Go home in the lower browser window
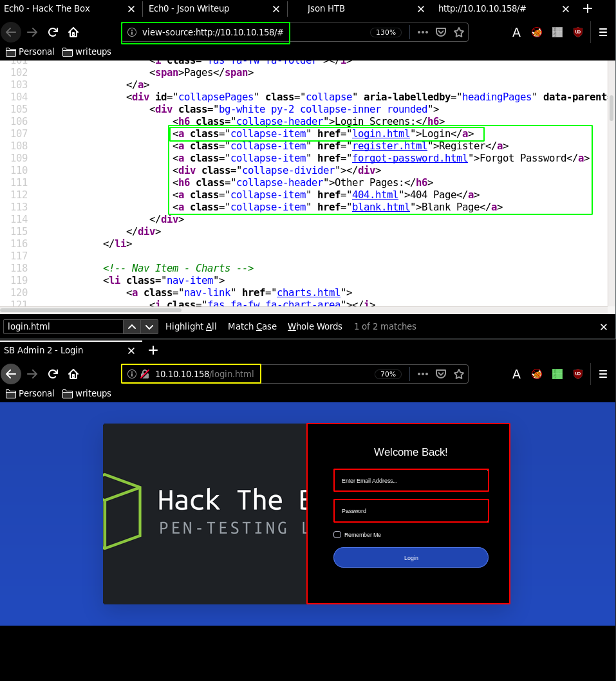616x681 pixels. pos(73,374)
